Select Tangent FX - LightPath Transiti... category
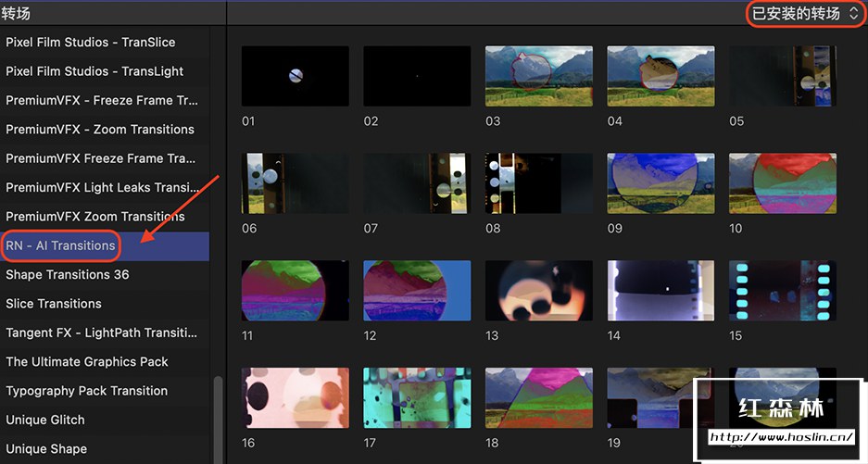868x464 pixels. tap(105, 332)
